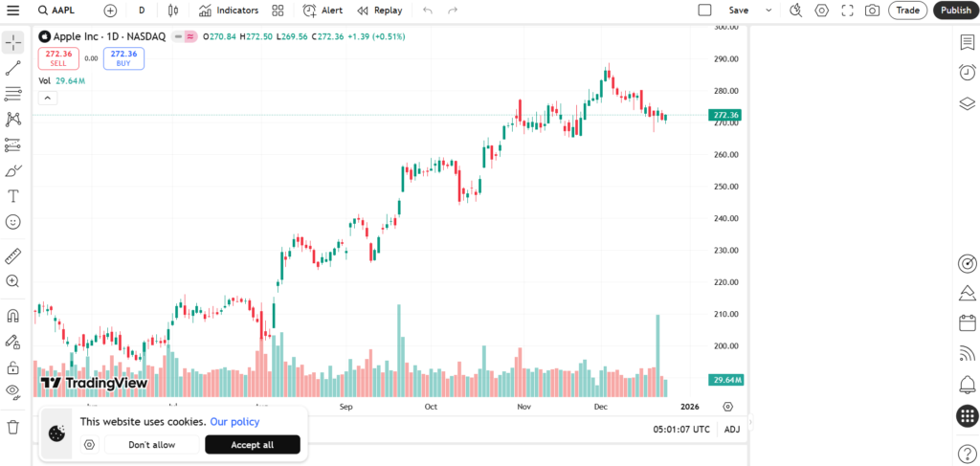Toggle stay in drawing mode

pos(13,341)
